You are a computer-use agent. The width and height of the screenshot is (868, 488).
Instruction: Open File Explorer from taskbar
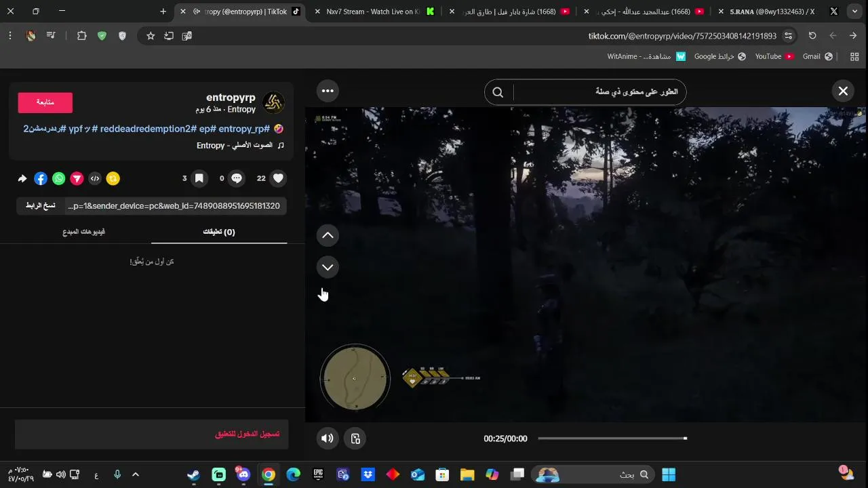click(x=467, y=474)
